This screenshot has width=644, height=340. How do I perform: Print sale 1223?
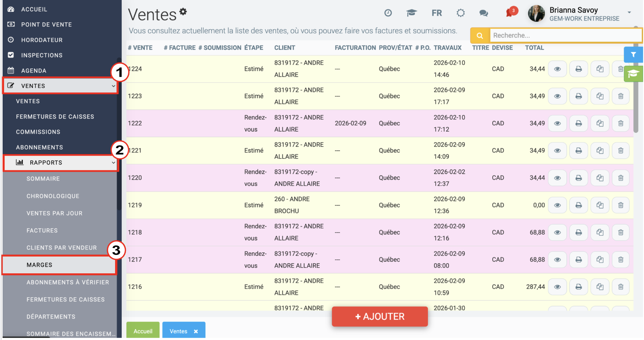point(578,96)
